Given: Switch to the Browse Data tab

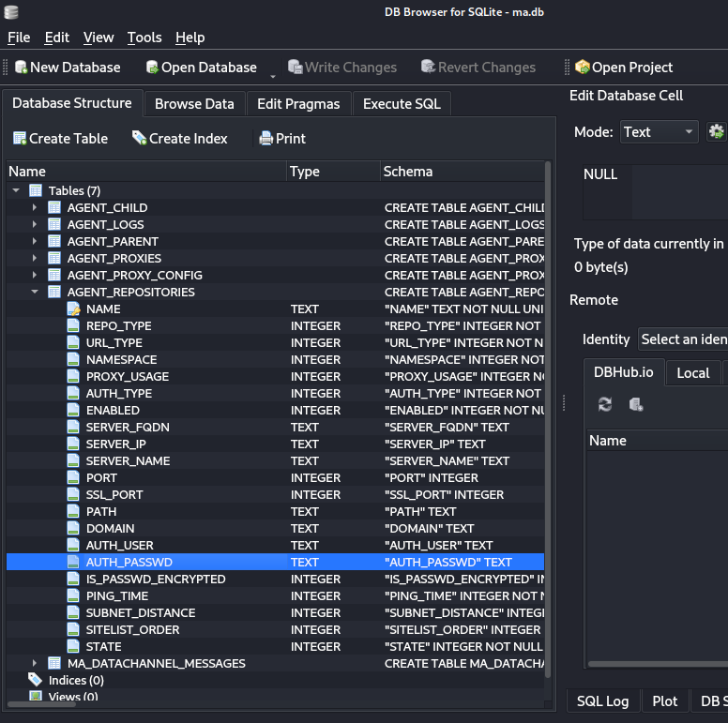Looking at the screenshot, I should coord(194,104).
